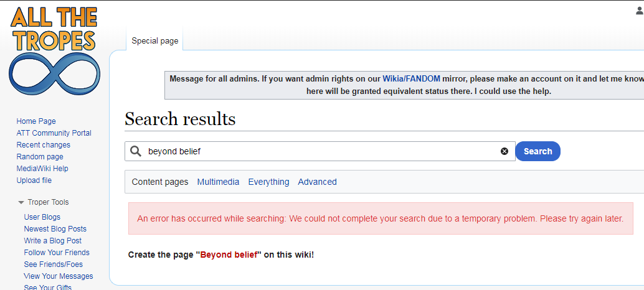Open Follow Your Friends
The height and width of the screenshot is (290, 644).
(57, 253)
